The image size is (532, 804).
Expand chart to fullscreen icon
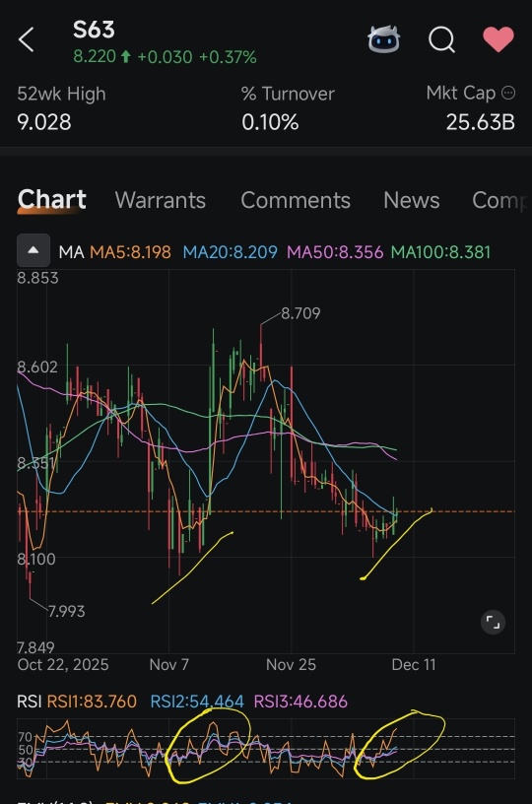tap(493, 623)
